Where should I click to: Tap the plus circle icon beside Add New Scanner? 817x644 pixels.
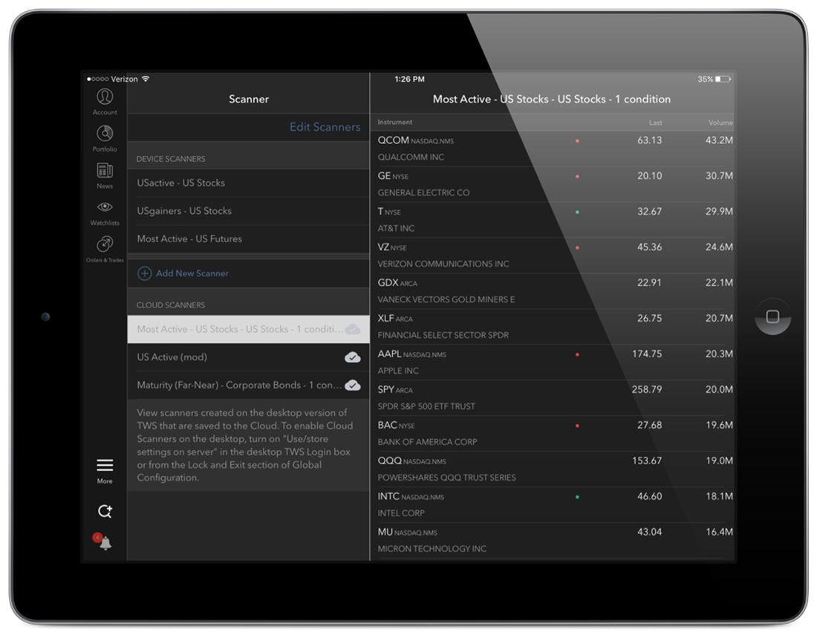click(x=144, y=273)
